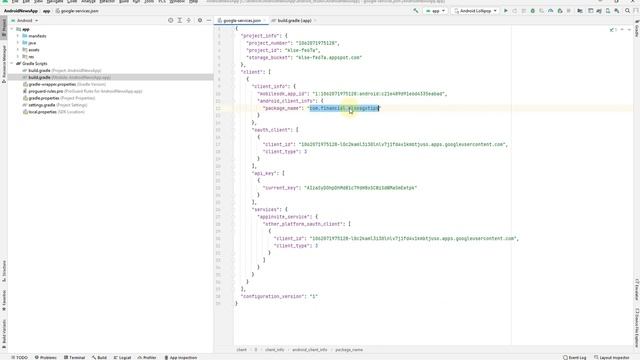Click the Stop icon in toolbar
640x360 pixels.
569,11
